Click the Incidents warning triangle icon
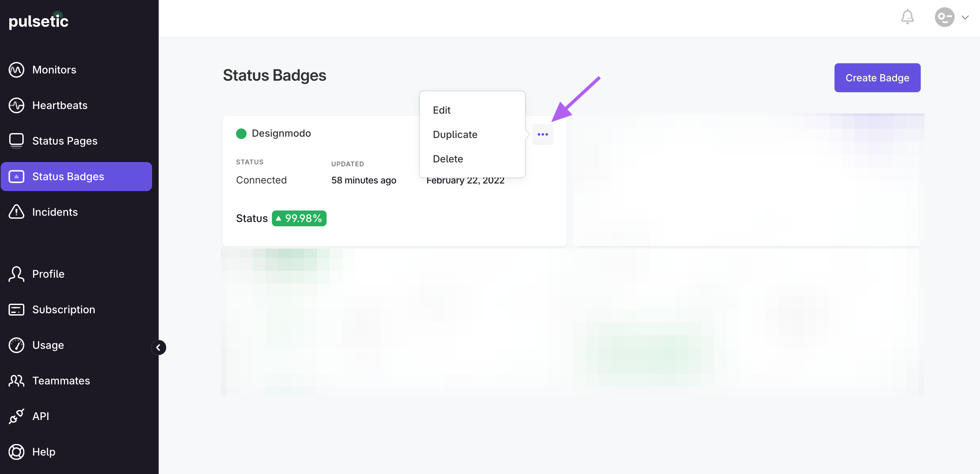The height and width of the screenshot is (474, 980). [x=16, y=212]
